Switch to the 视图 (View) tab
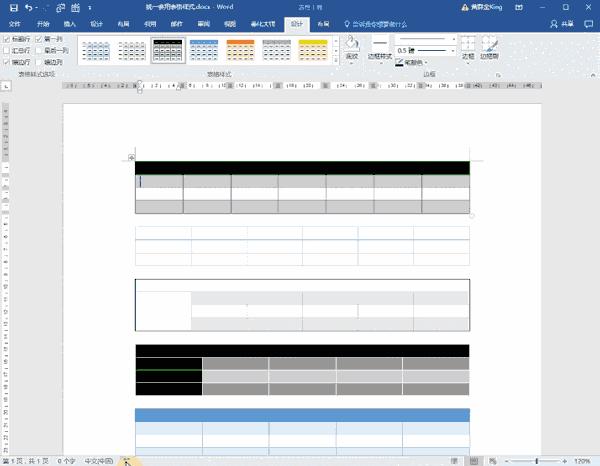This screenshot has height=466, width=600. click(230, 24)
